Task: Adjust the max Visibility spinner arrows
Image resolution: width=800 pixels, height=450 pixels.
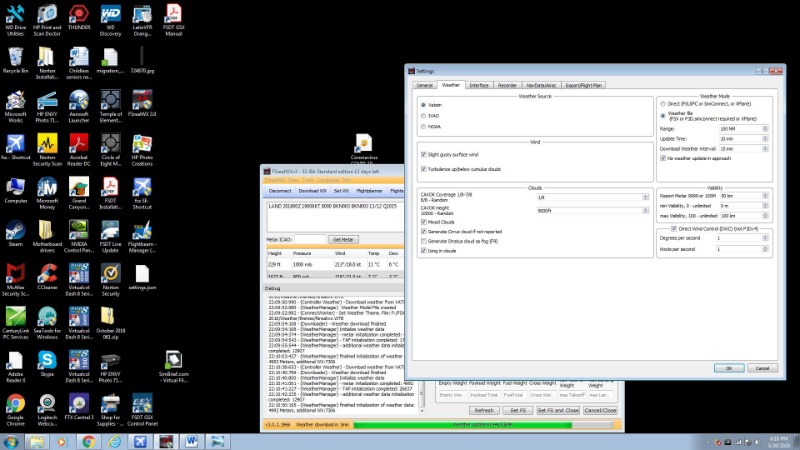Action: (765, 215)
